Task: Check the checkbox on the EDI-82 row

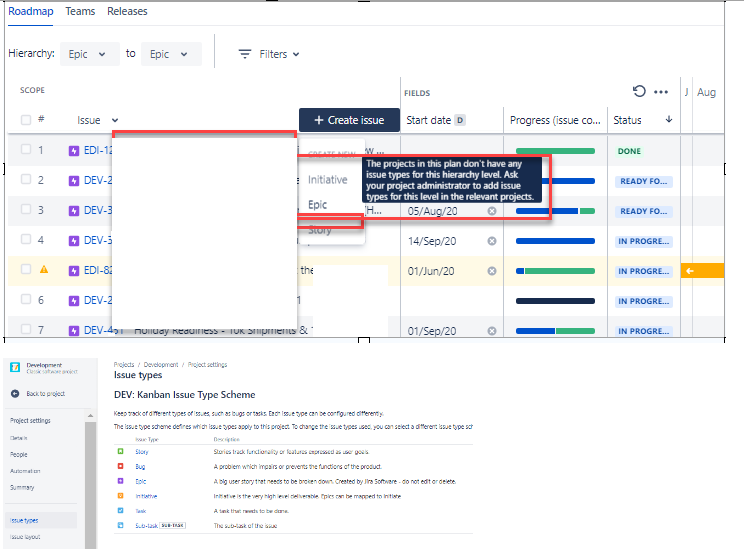Action: click(x=26, y=269)
